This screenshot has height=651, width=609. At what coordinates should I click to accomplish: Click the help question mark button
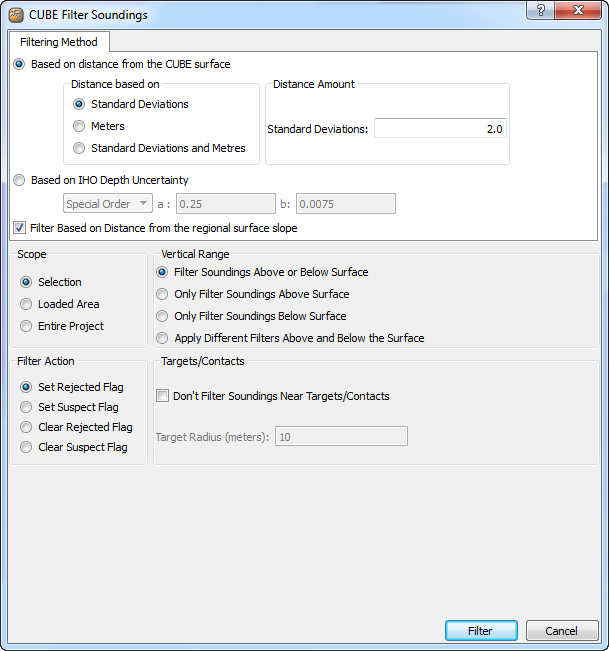pos(541,11)
